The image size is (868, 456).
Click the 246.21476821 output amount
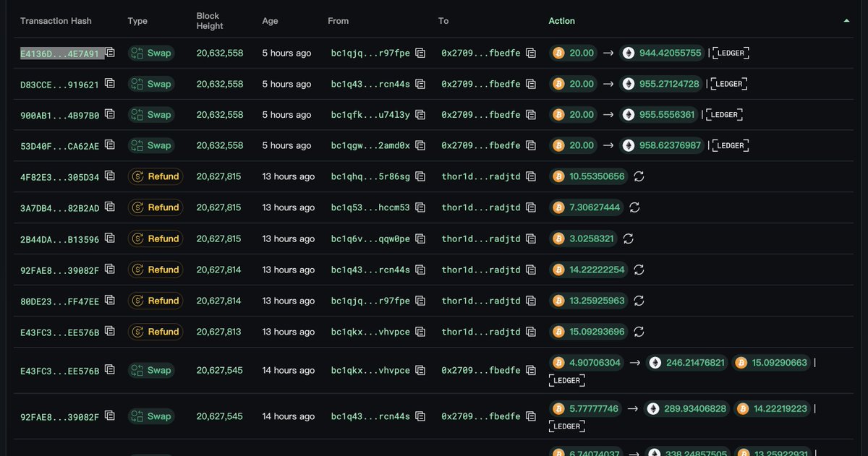[x=688, y=363]
